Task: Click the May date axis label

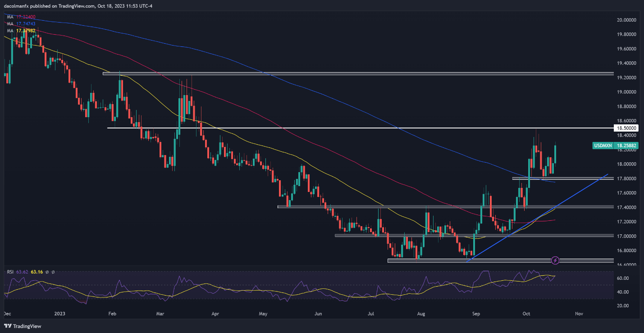Action: point(264,313)
